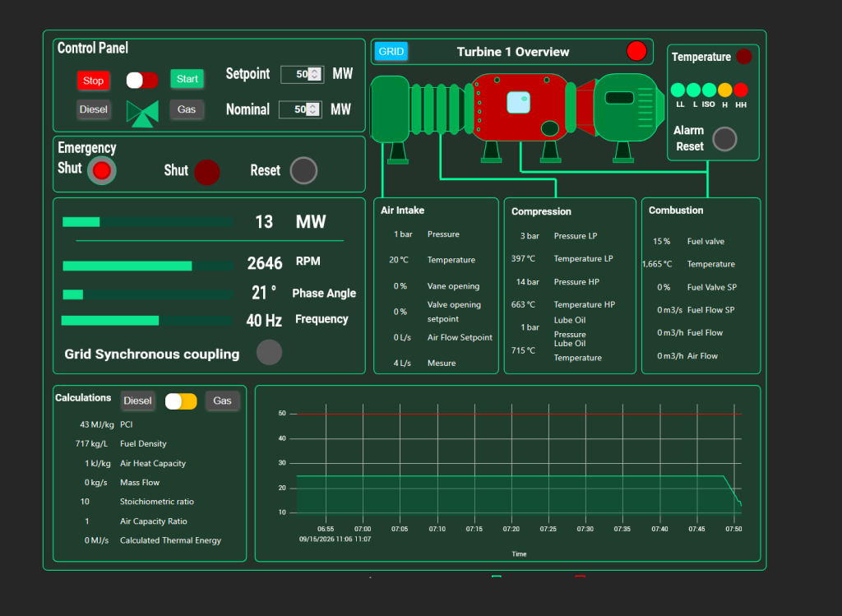This screenshot has height=616, width=842.
Task: Select the GRID tab
Action: (x=391, y=52)
